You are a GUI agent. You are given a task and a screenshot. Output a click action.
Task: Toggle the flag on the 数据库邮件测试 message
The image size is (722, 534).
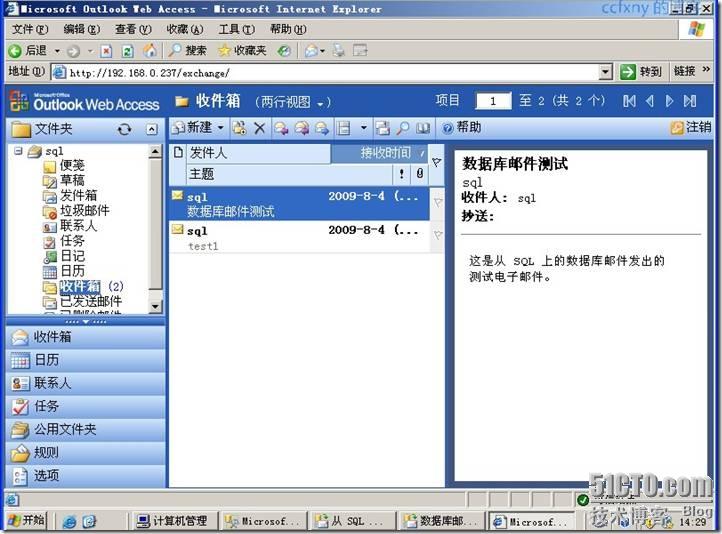pyautogui.click(x=438, y=203)
